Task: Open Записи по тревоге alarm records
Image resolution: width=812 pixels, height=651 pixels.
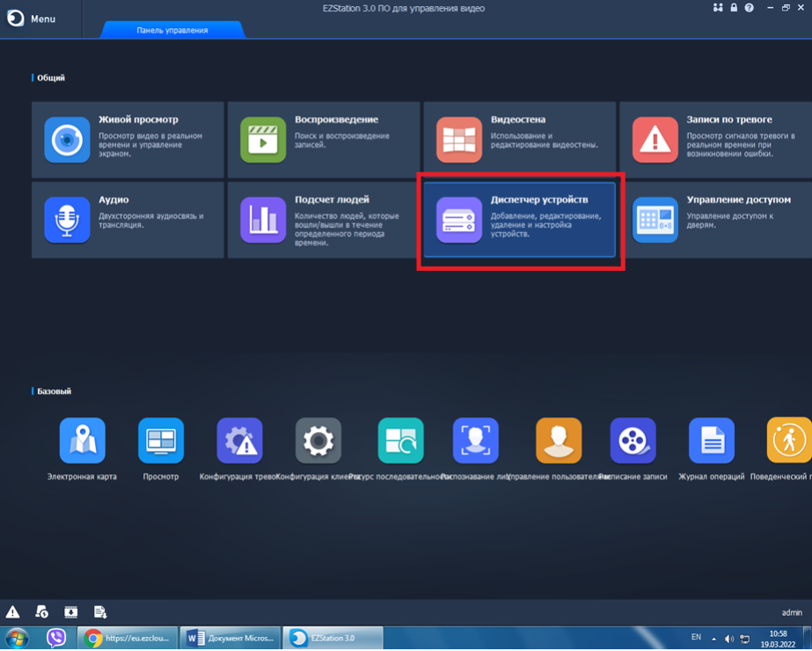Action: pyautogui.click(x=714, y=139)
